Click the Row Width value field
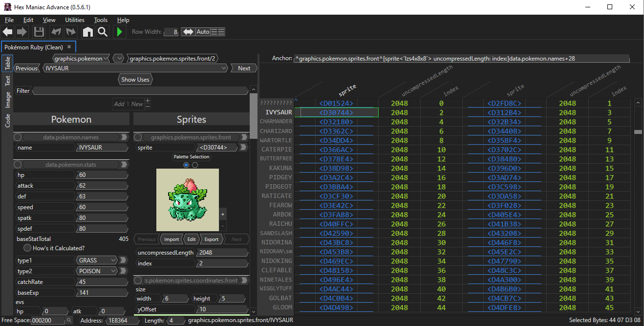Image resolution: width=644 pixels, height=326 pixels. 171,32
